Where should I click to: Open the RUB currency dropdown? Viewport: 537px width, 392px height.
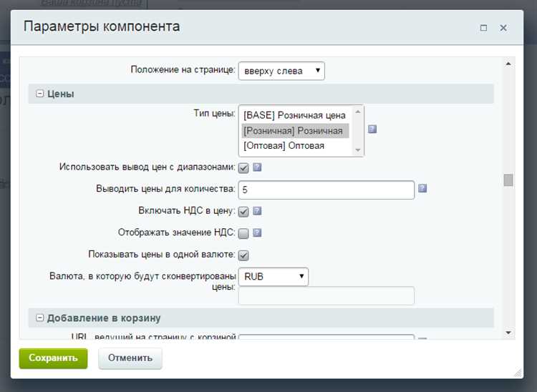pos(274,277)
